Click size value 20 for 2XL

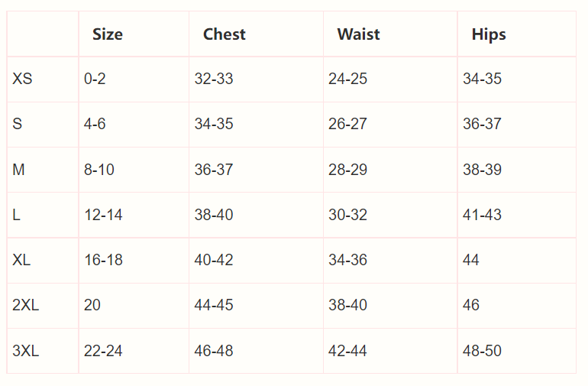(x=92, y=305)
